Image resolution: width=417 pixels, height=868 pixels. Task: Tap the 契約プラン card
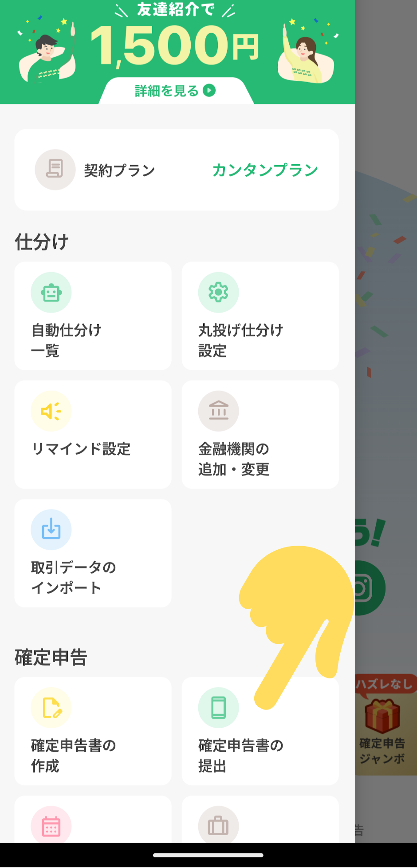177,170
